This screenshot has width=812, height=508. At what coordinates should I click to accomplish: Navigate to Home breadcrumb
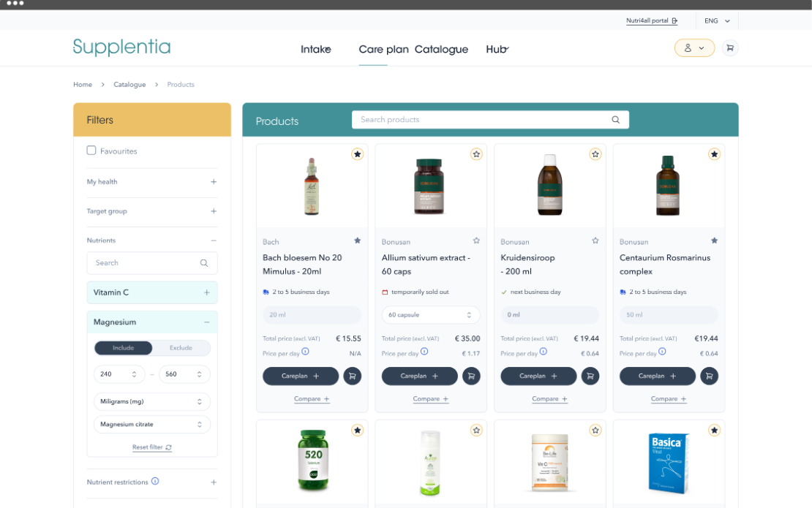(83, 84)
